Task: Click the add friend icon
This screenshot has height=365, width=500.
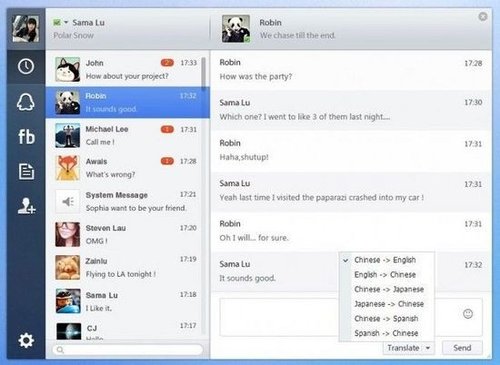Action: pos(26,206)
